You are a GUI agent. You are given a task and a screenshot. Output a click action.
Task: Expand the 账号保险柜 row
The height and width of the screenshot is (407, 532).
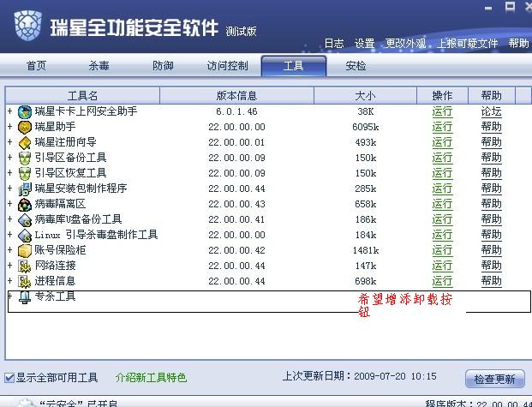10,250
